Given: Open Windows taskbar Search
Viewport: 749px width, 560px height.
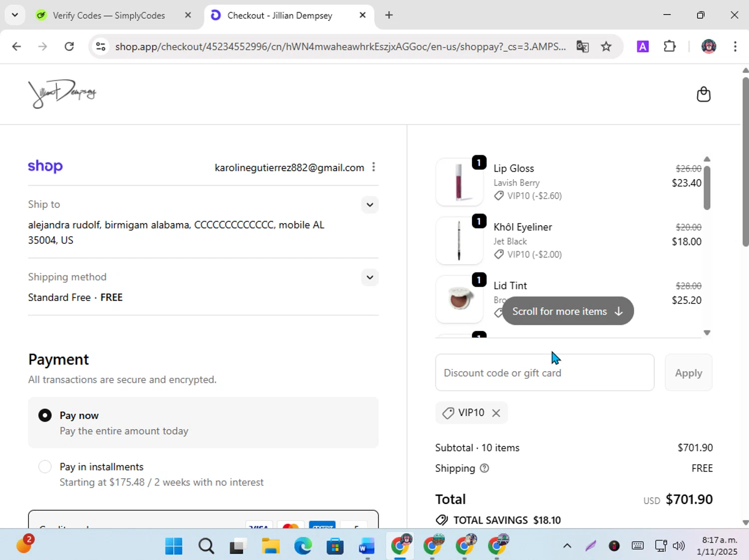Looking at the screenshot, I should 206,546.
